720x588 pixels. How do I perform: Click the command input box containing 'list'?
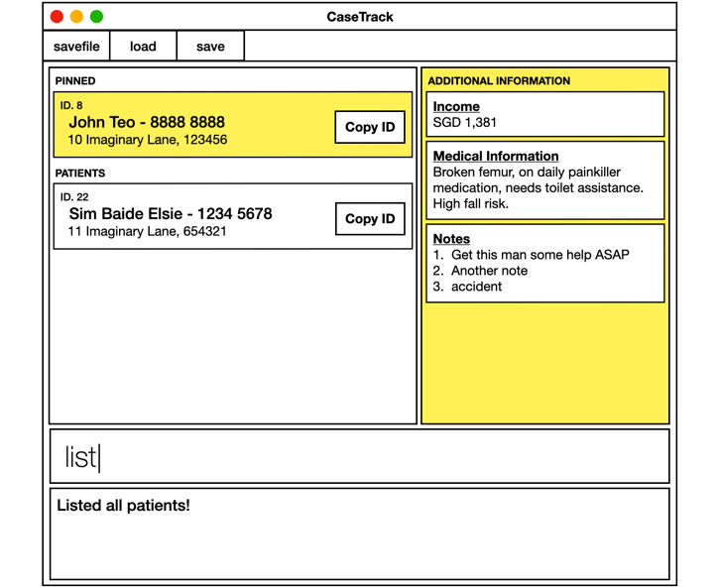359,456
